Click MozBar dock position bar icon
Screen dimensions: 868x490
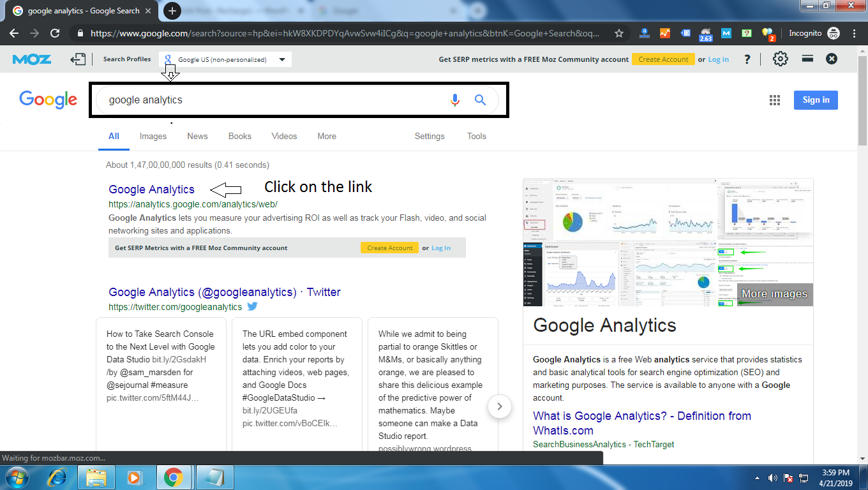coord(807,59)
